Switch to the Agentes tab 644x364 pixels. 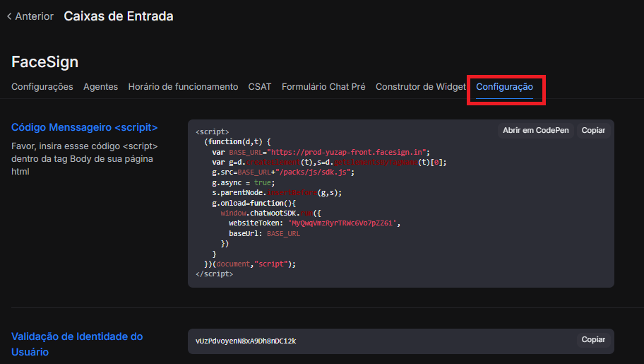tap(100, 87)
